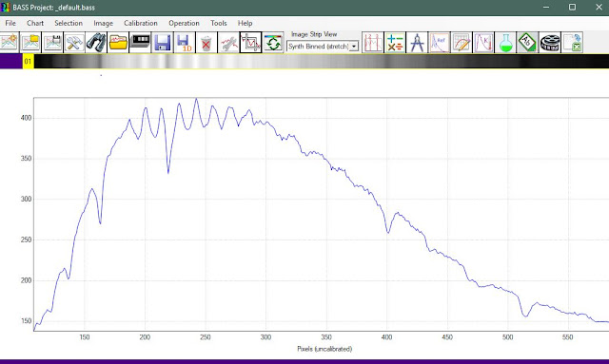Open the Tools menu
The height and width of the screenshot is (364, 609).
[x=219, y=23]
